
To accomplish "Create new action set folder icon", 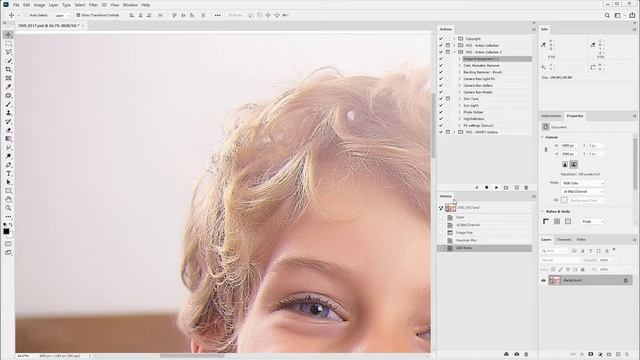I will click(506, 187).
